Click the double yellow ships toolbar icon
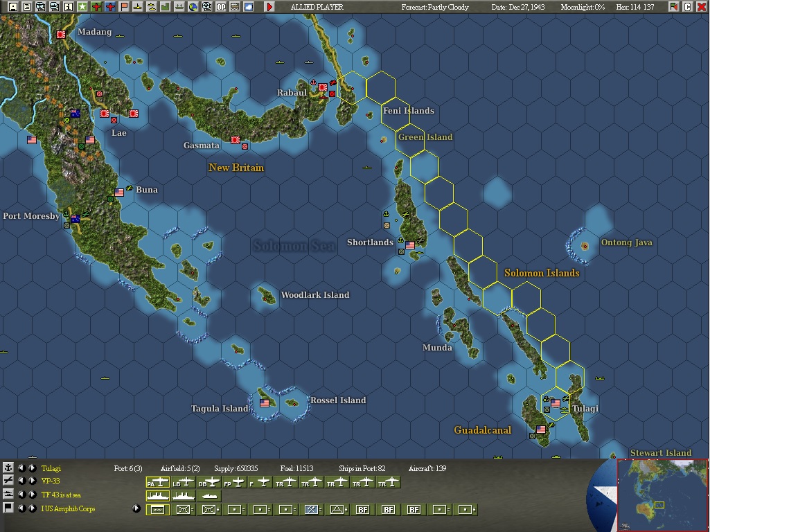The image size is (798, 532). [151, 7]
